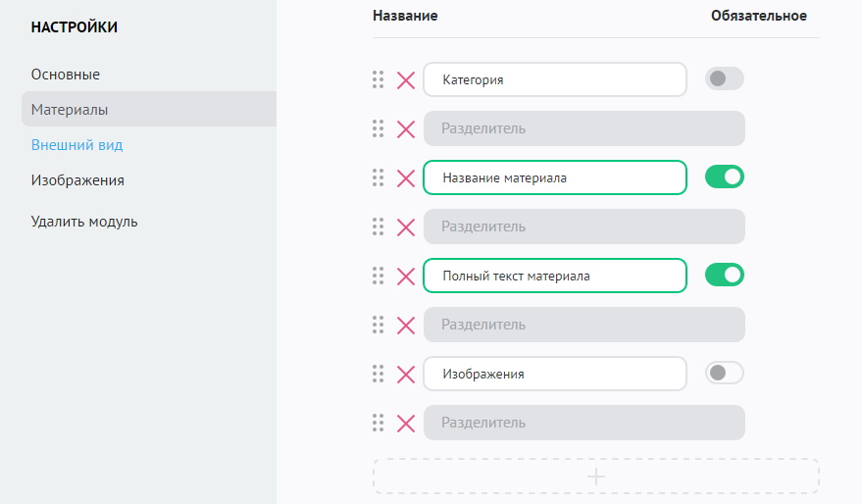862x504 pixels.
Task: Remove the Название материала field
Action: point(406,178)
